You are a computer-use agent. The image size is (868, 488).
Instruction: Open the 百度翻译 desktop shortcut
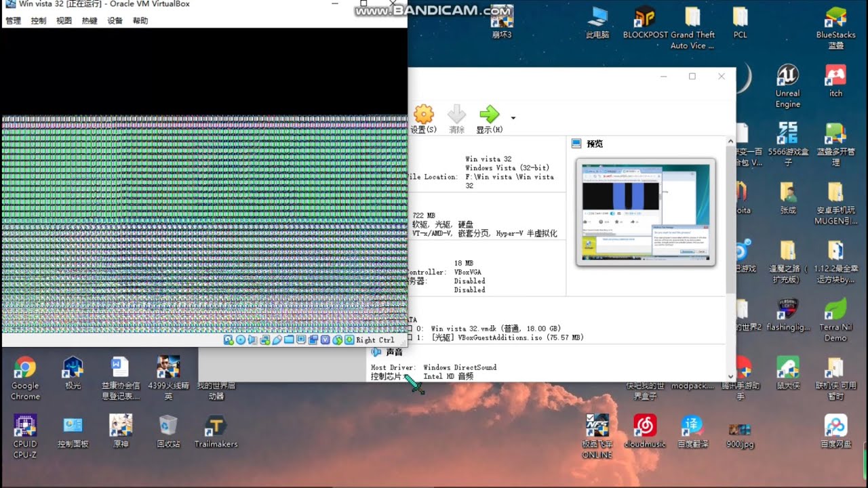pyautogui.click(x=692, y=431)
